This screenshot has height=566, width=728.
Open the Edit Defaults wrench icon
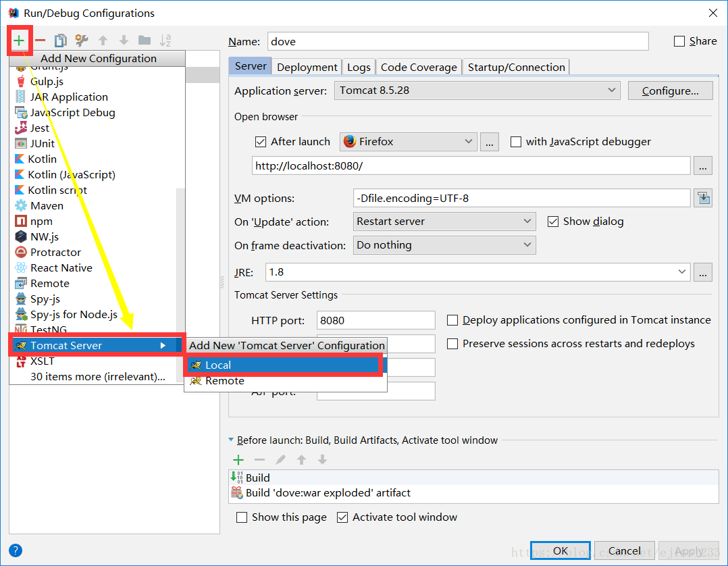coord(82,41)
